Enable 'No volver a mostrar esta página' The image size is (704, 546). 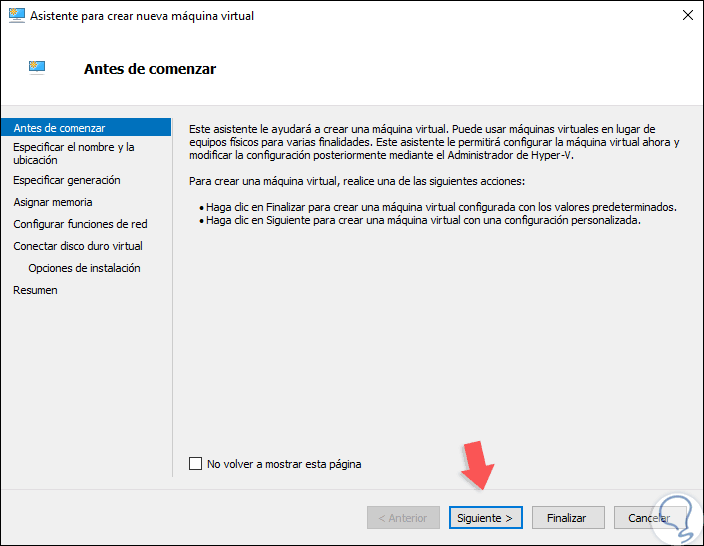(x=196, y=464)
